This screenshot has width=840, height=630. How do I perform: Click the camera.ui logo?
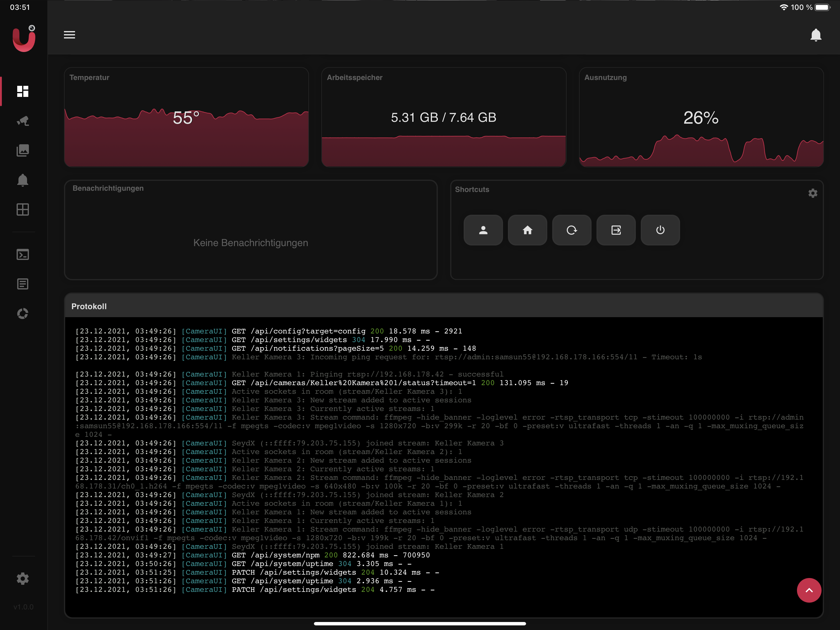click(24, 39)
